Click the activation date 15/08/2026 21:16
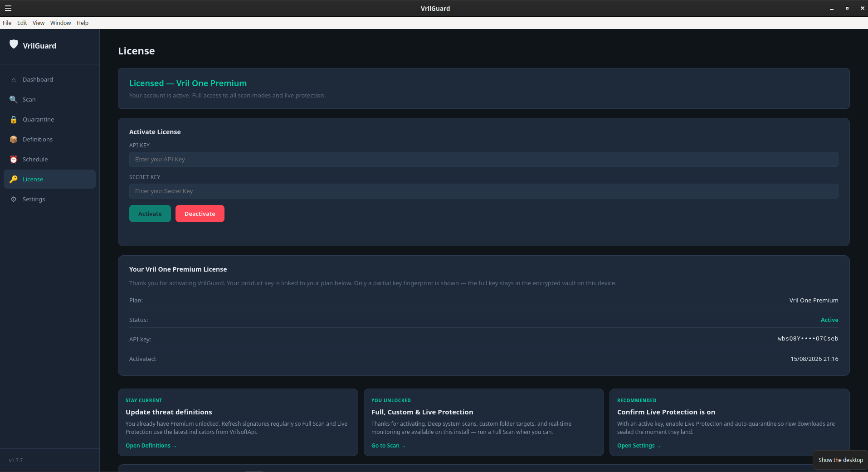The height and width of the screenshot is (472, 868). (x=814, y=359)
